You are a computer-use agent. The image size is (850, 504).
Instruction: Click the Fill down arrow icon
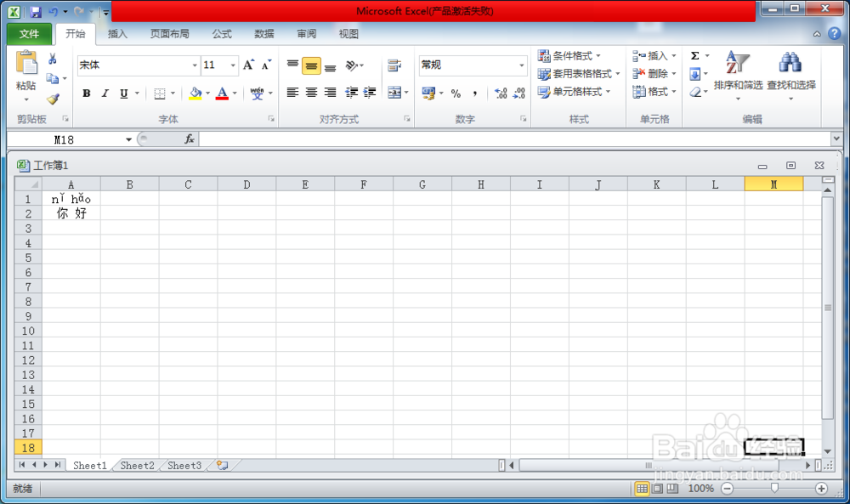coord(695,74)
